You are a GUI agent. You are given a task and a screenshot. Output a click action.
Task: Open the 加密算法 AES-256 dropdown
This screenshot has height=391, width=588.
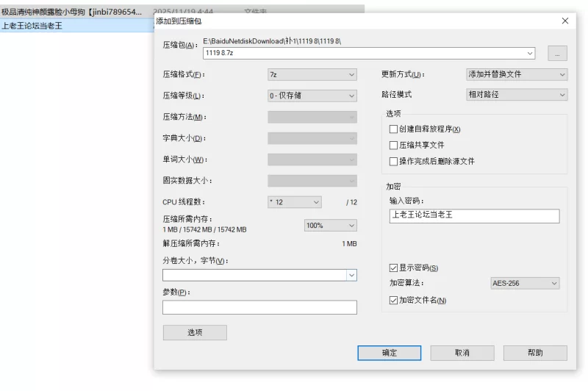pyautogui.click(x=525, y=283)
